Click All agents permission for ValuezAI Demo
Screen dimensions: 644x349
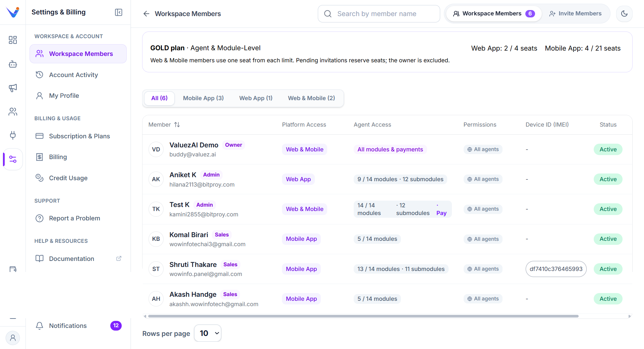pos(483,149)
